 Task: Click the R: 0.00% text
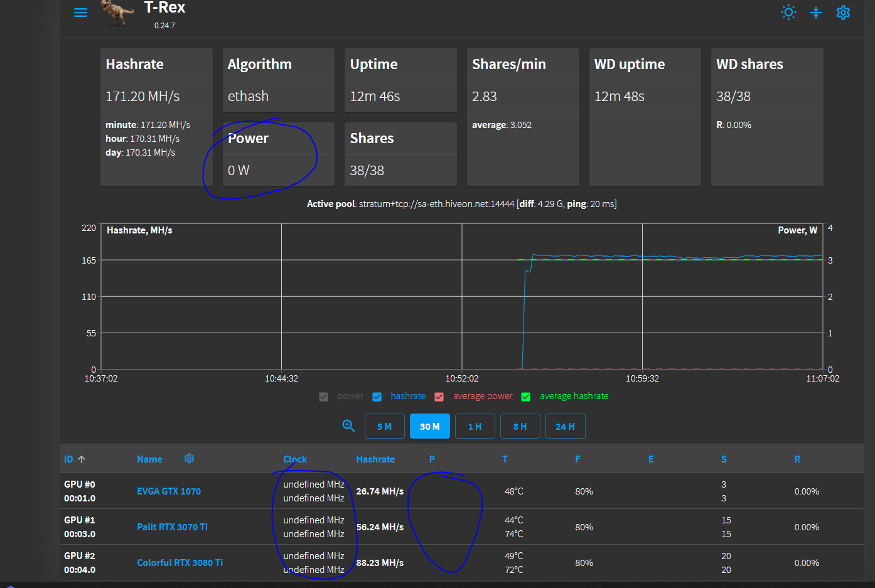click(x=734, y=125)
